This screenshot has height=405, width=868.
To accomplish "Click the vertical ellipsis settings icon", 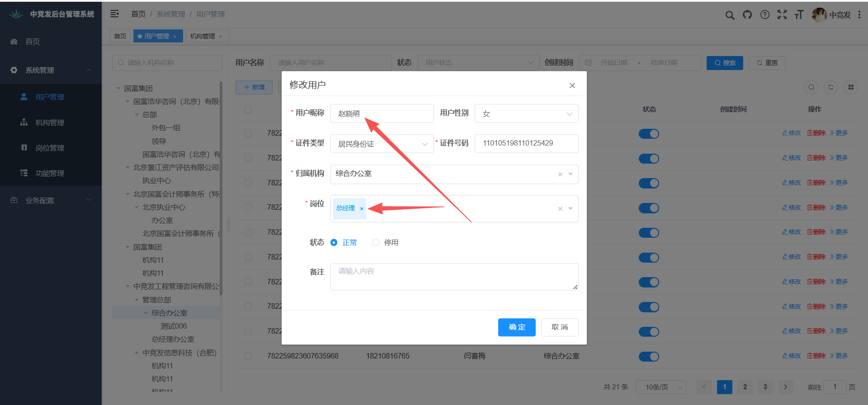I will pyautogui.click(x=859, y=15).
